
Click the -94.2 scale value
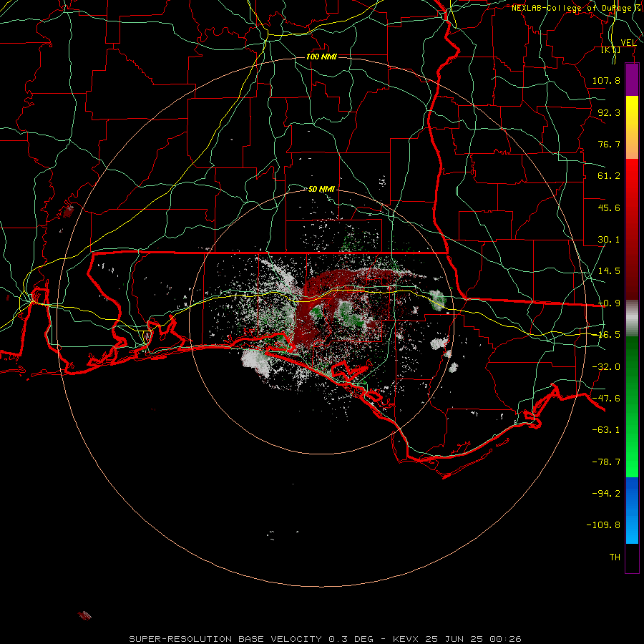[x=606, y=493]
